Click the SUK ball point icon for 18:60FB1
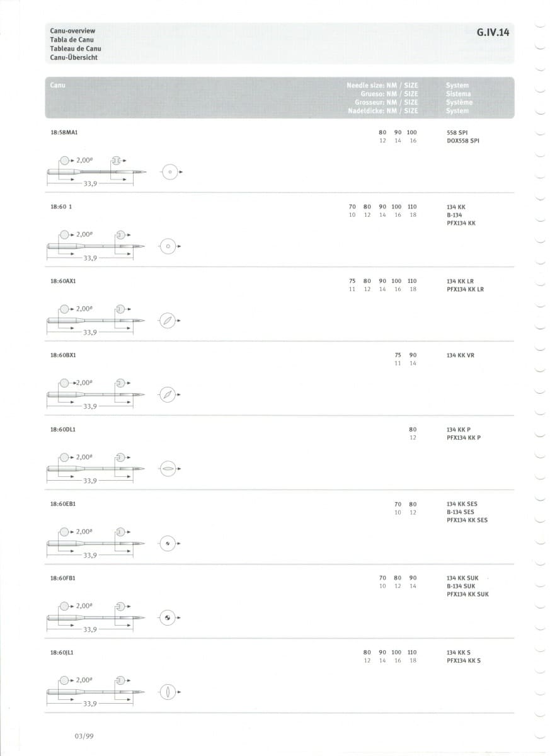Screen dimensions: 550x756 pos(168,618)
